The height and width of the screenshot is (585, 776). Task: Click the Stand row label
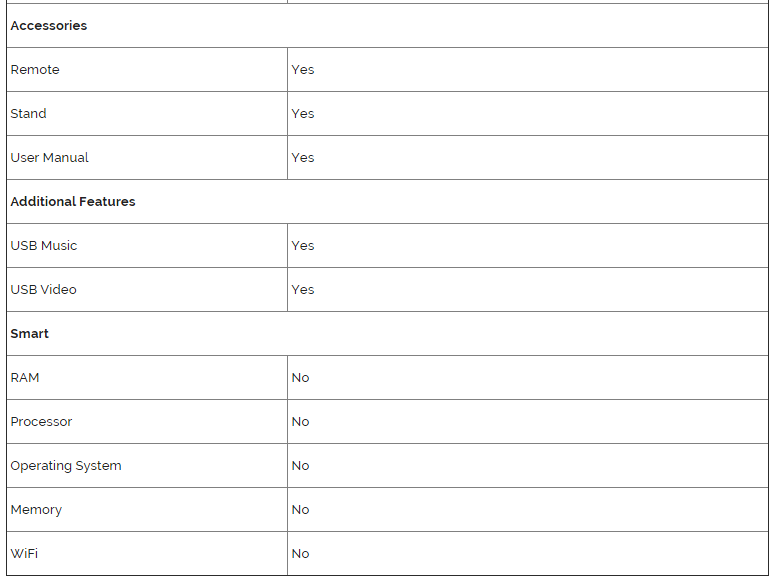tap(29, 114)
